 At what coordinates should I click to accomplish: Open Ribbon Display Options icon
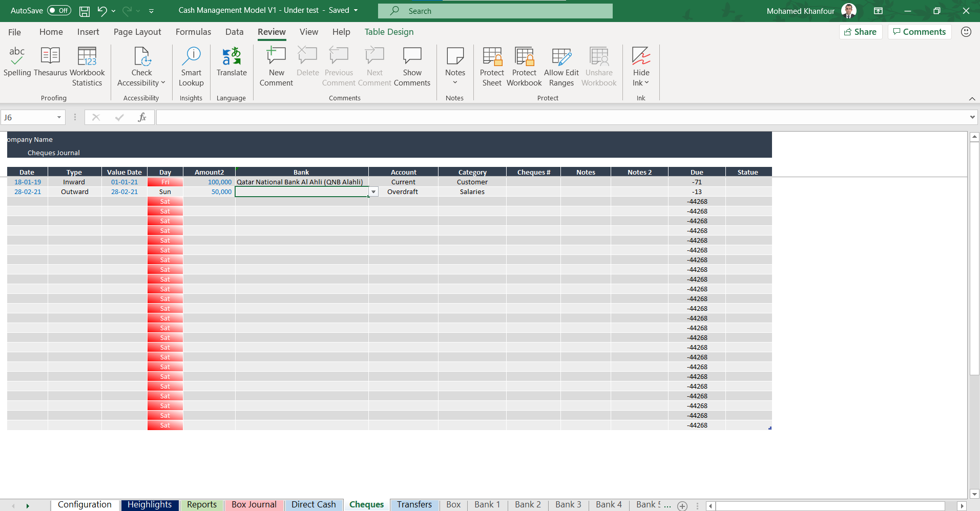point(878,11)
